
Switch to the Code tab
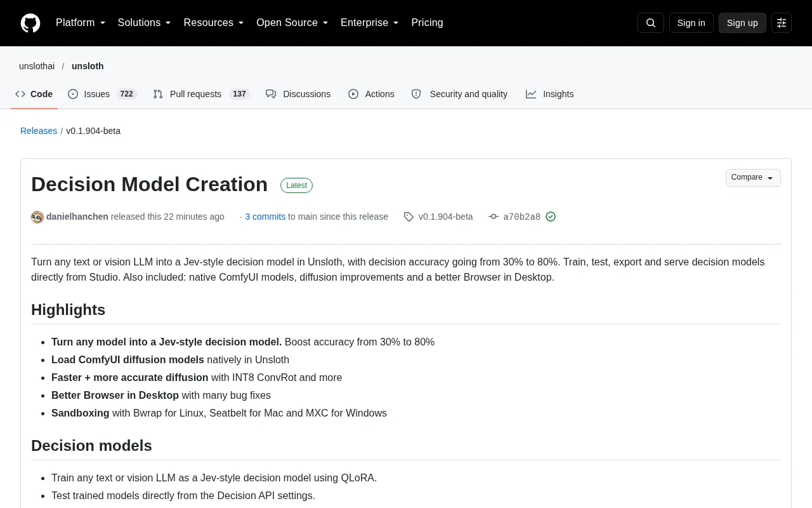(34, 94)
